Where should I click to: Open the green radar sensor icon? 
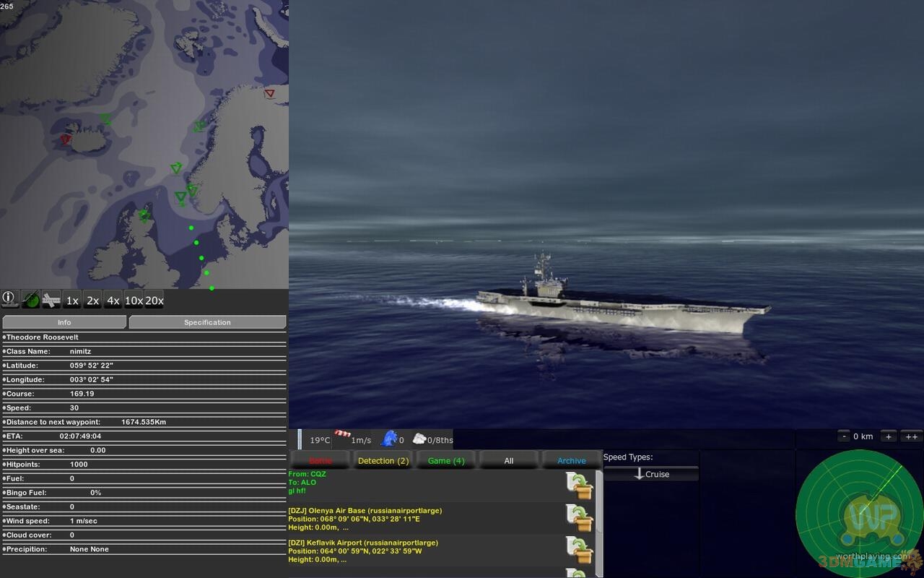click(31, 299)
